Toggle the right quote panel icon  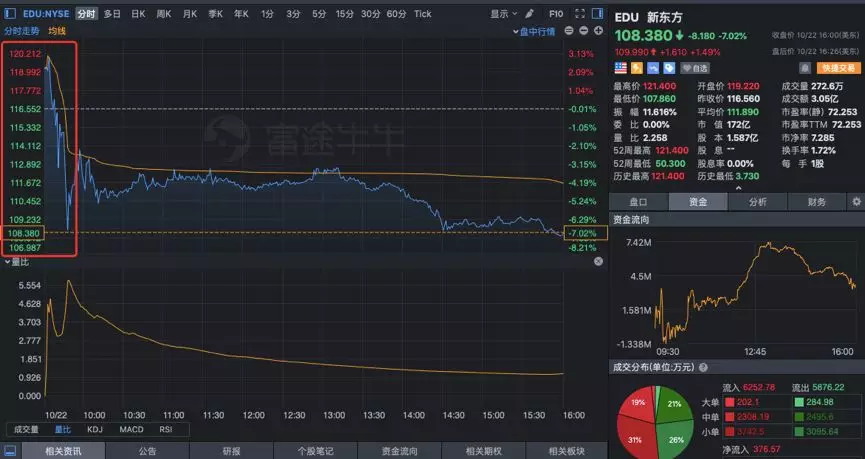(597, 14)
